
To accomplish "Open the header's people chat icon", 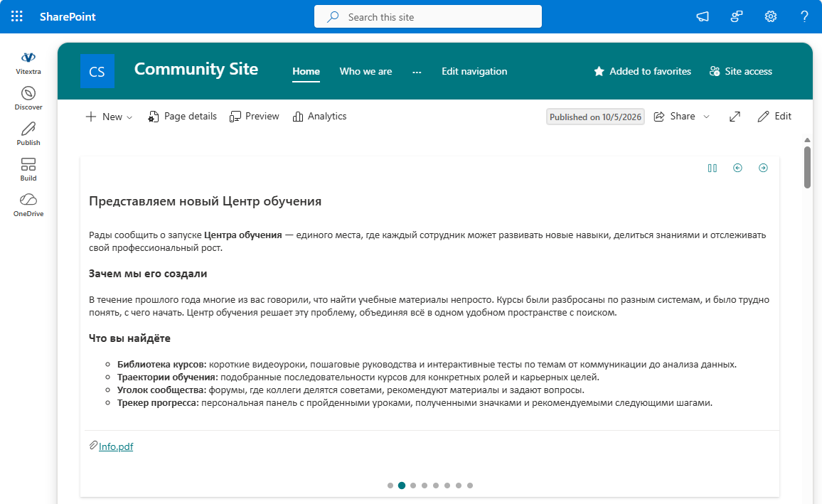I will 737,17.
